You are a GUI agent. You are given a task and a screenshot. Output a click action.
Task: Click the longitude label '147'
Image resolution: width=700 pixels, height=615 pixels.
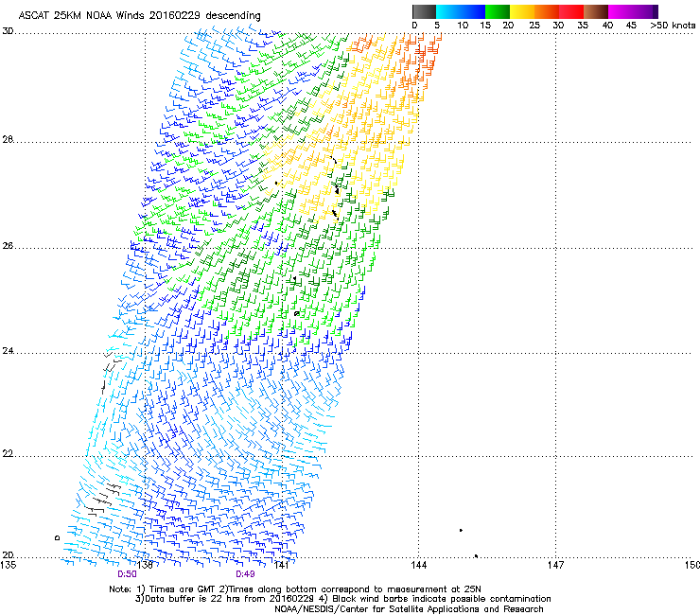coord(555,565)
